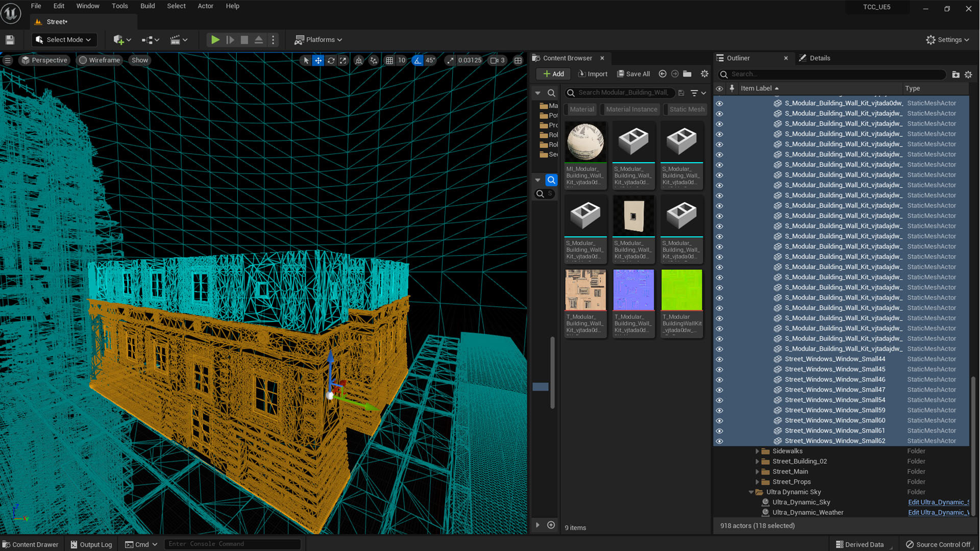Open Content Browser settings gear

pyautogui.click(x=704, y=74)
